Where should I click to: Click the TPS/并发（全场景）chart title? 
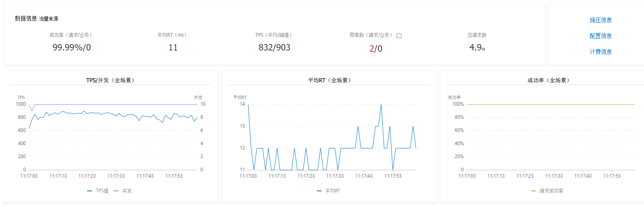click(x=110, y=80)
